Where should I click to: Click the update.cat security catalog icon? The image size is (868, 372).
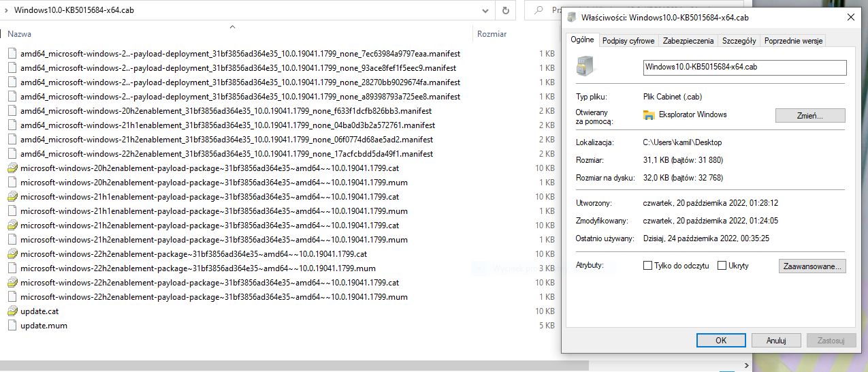click(12, 311)
